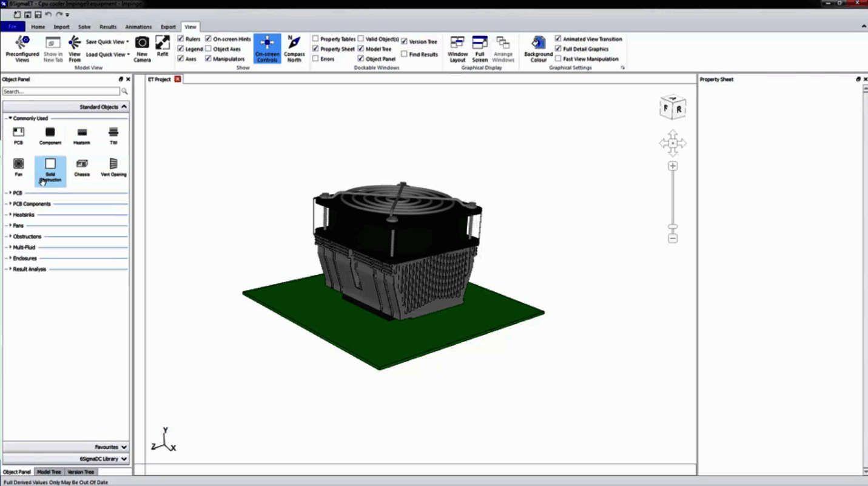Activate Compass North display
This screenshot has width=868, height=486.
coord(294,47)
